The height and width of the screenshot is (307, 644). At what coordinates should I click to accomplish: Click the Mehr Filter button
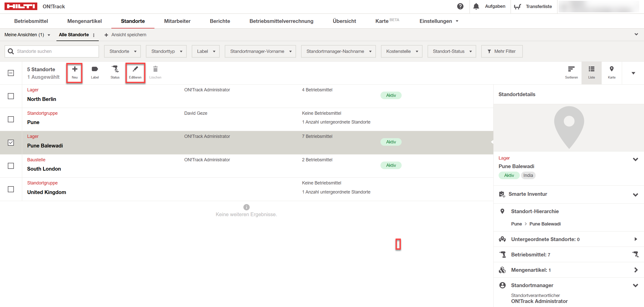click(502, 51)
